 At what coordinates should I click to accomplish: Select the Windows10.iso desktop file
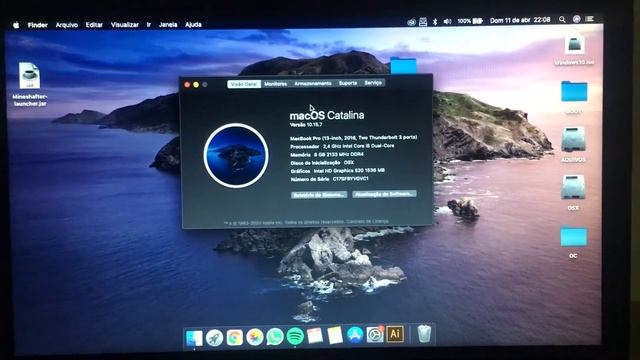[574, 50]
